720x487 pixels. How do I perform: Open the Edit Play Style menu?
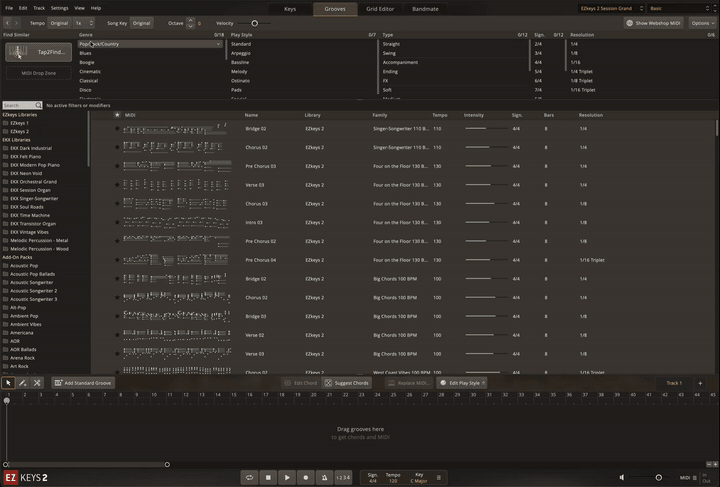(462, 383)
